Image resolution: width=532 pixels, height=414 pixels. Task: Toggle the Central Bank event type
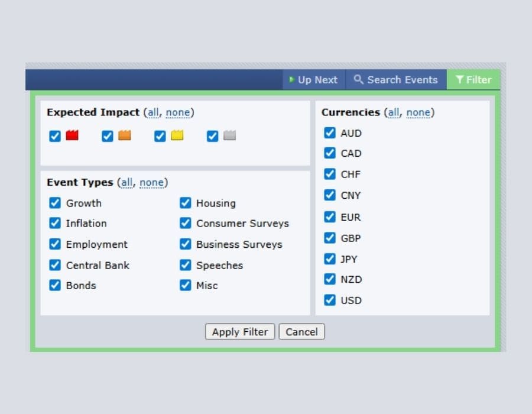pos(55,265)
